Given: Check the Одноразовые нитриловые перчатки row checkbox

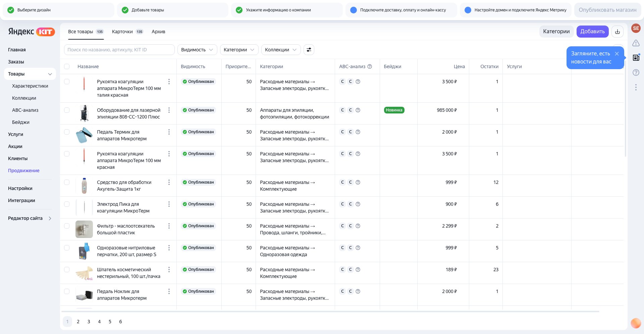Looking at the screenshot, I should [x=67, y=248].
